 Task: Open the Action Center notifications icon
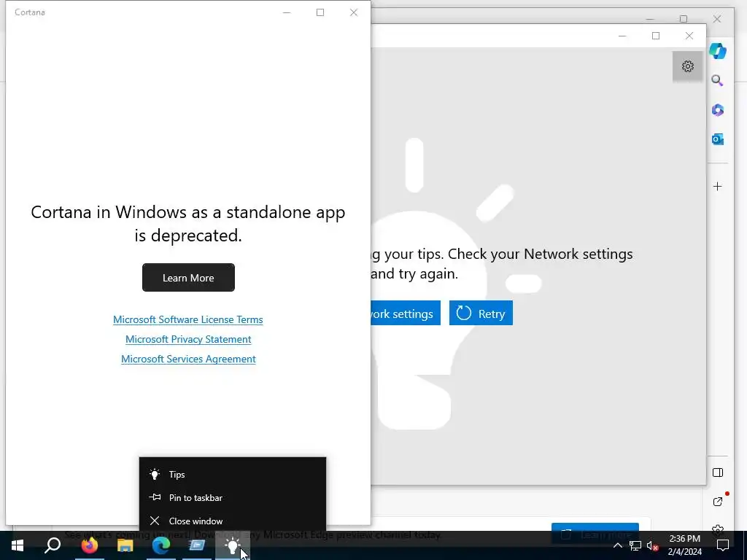[x=723, y=545]
